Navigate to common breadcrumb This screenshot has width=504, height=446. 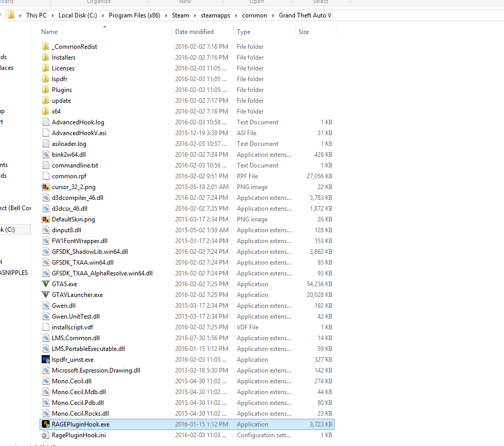(254, 15)
